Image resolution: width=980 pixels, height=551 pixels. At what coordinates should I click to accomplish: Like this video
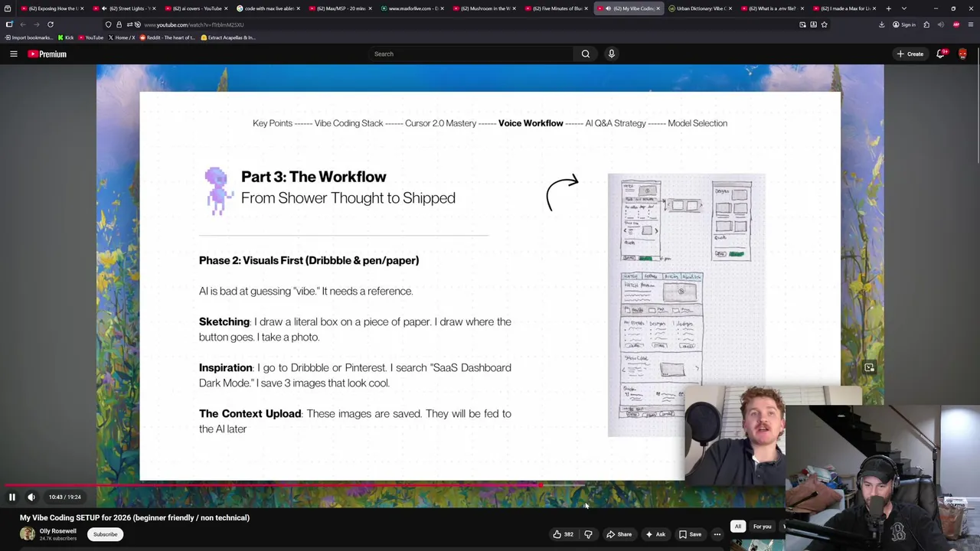[563, 534]
